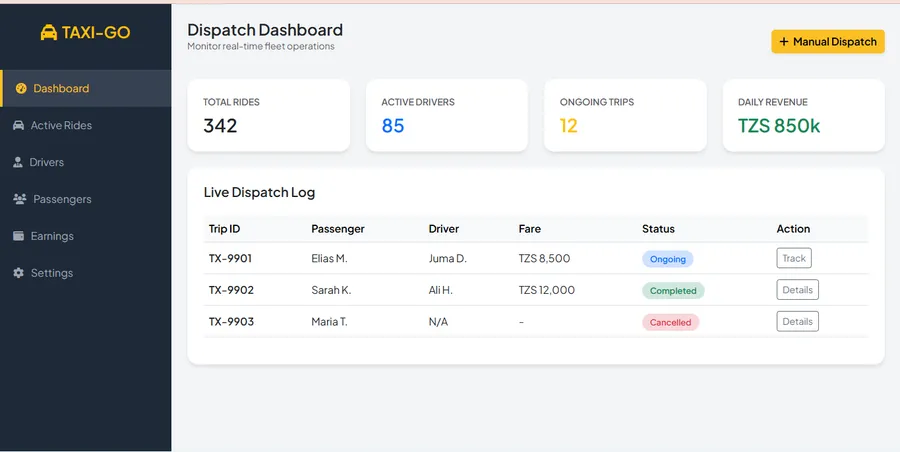Click the Ongoing status badge

[668, 259]
